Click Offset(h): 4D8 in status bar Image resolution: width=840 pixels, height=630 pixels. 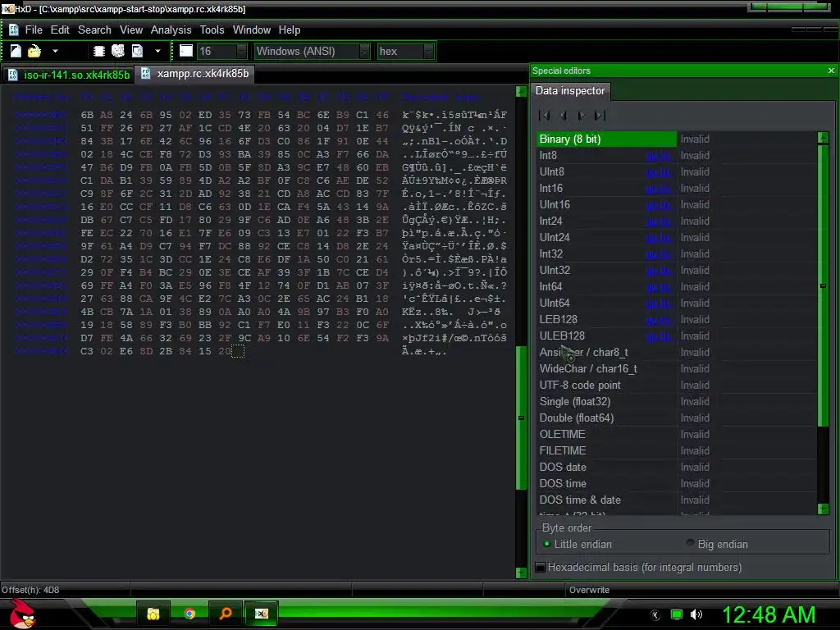[30, 590]
